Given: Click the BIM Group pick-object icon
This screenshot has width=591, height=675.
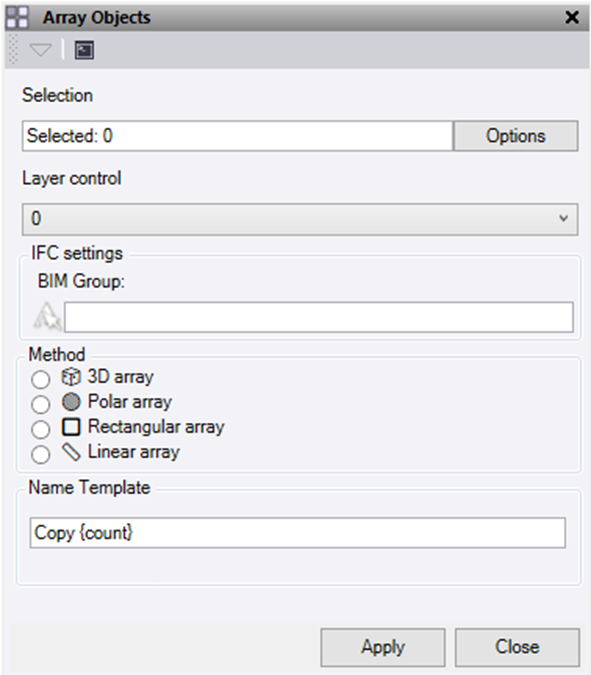Looking at the screenshot, I should tap(47, 317).
